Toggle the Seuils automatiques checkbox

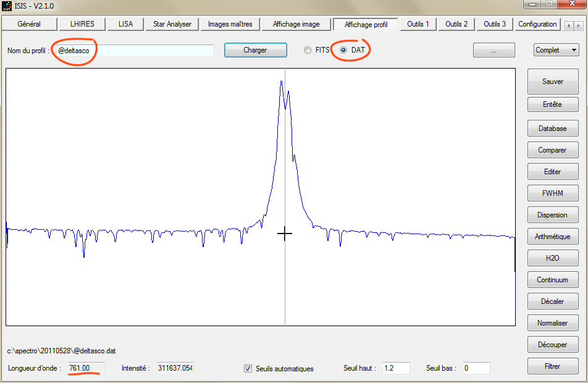(248, 369)
